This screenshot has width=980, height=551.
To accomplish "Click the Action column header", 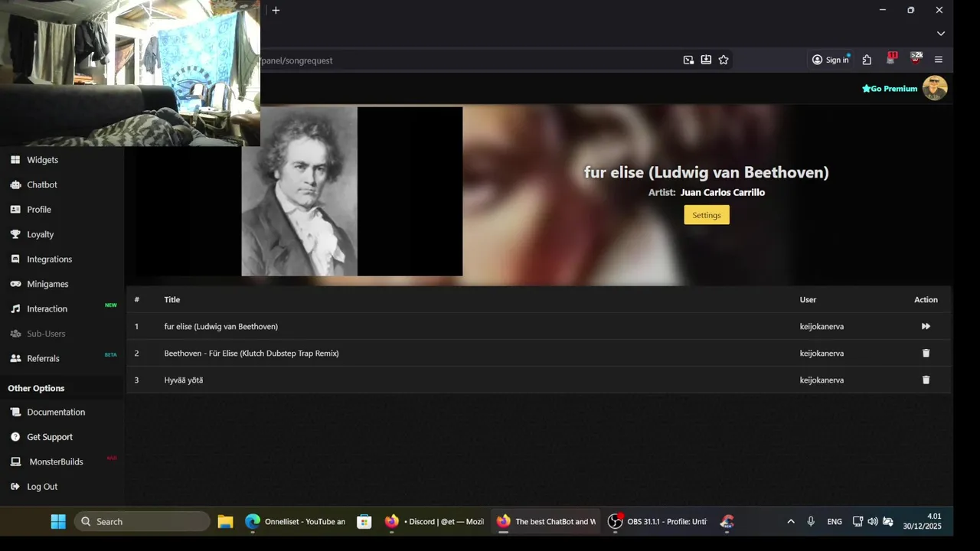I will pos(926,299).
